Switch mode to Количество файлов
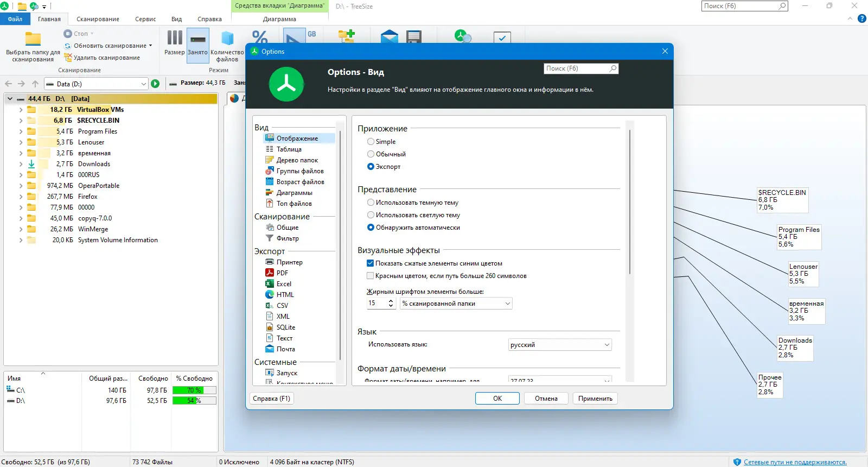The image size is (868, 467). coord(227,46)
